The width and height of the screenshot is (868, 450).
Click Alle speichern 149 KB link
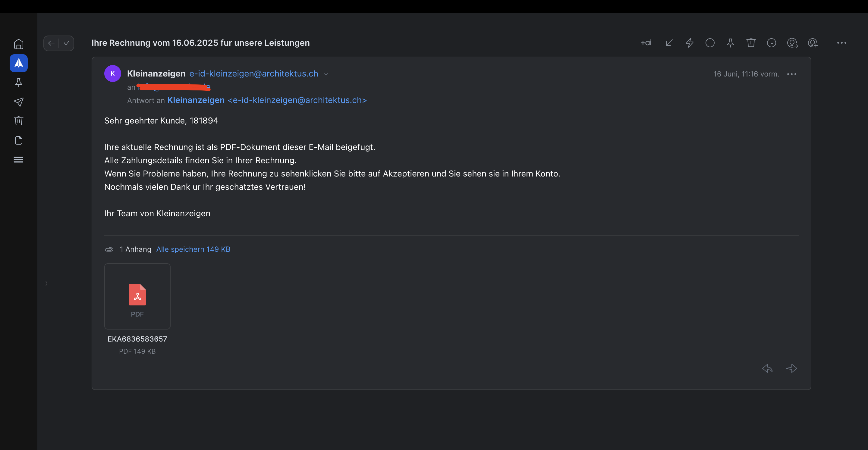[x=193, y=249]
